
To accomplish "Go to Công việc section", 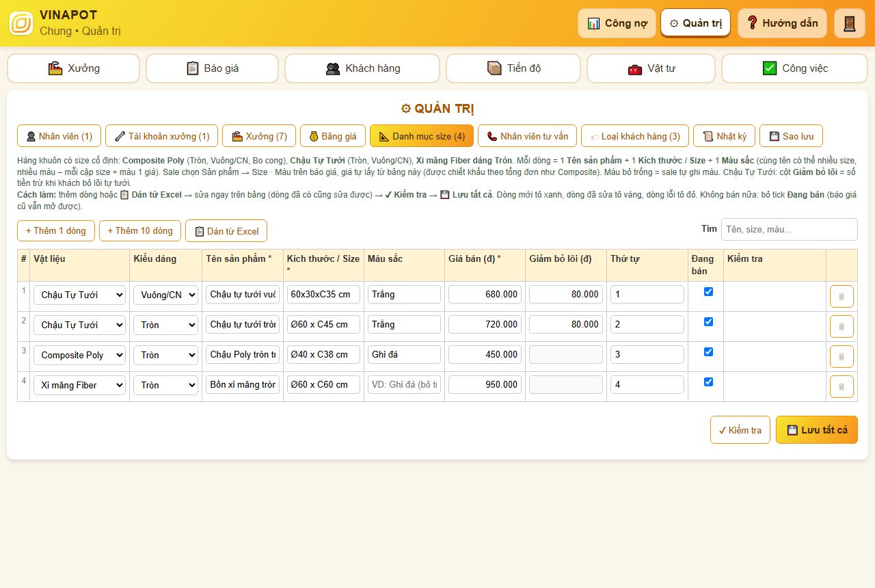I will coord(795,68).
